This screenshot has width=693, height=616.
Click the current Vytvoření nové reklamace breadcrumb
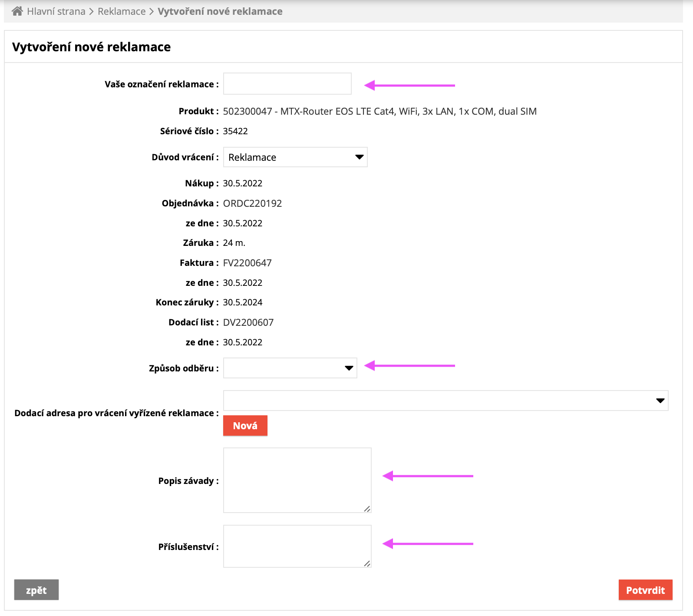click(220, 11)
